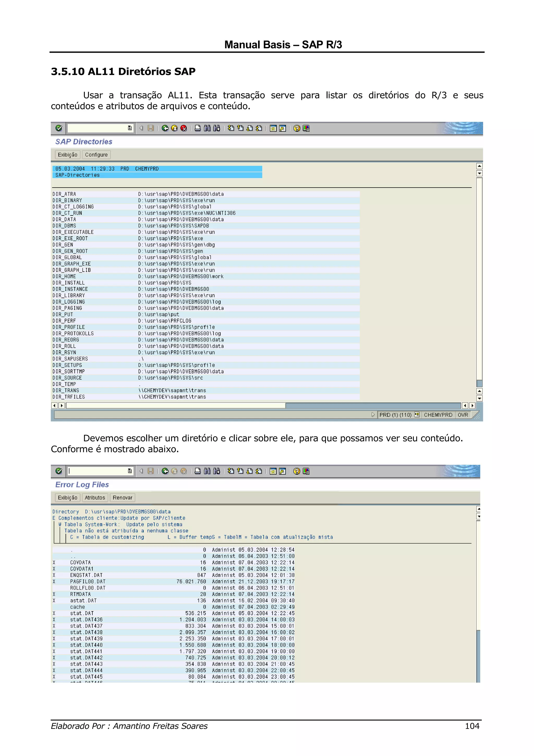Screen dimensions: 534x756
Task: Click the Back arrow in Error Log Files toolbar
Action: 165,471
